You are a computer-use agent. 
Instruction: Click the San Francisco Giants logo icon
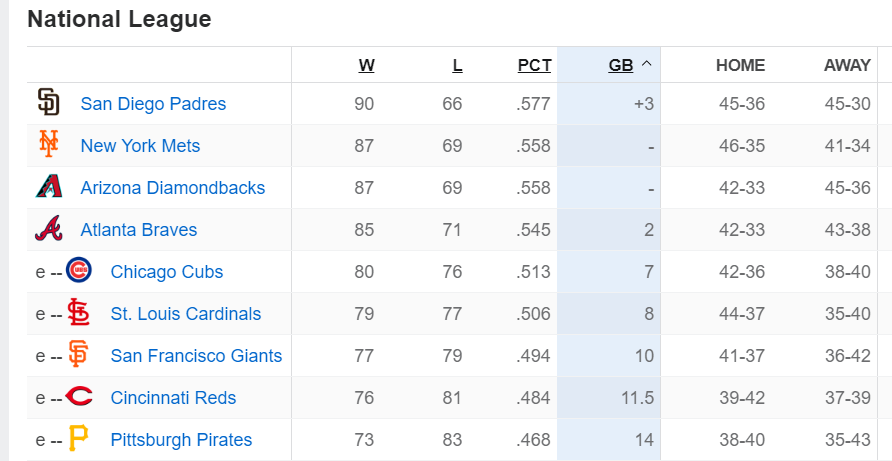(x=78, y=355)
